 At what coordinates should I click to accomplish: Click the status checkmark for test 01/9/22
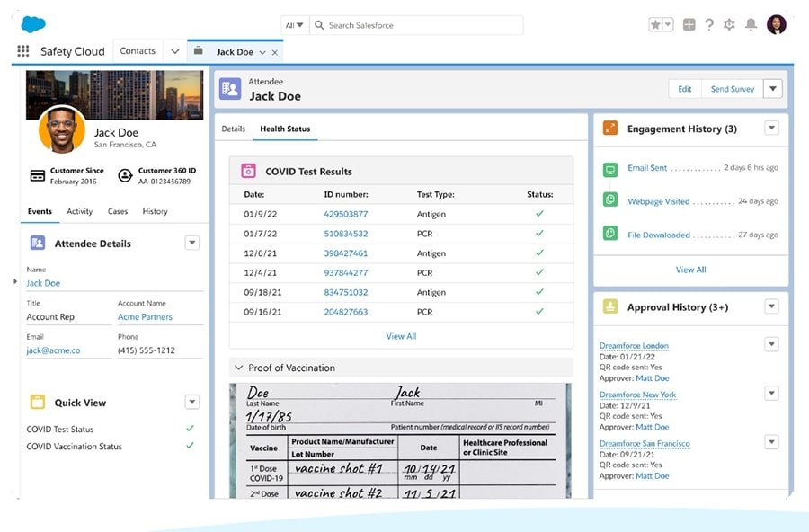538,214
